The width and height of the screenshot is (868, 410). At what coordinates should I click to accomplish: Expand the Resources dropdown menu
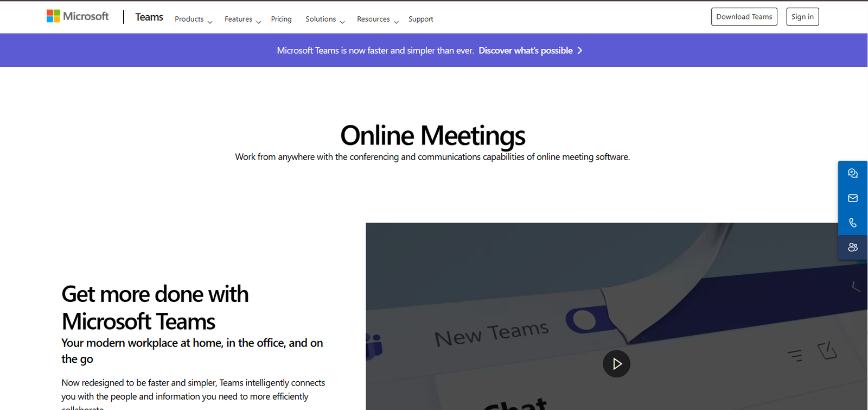[x=378, y=19]
